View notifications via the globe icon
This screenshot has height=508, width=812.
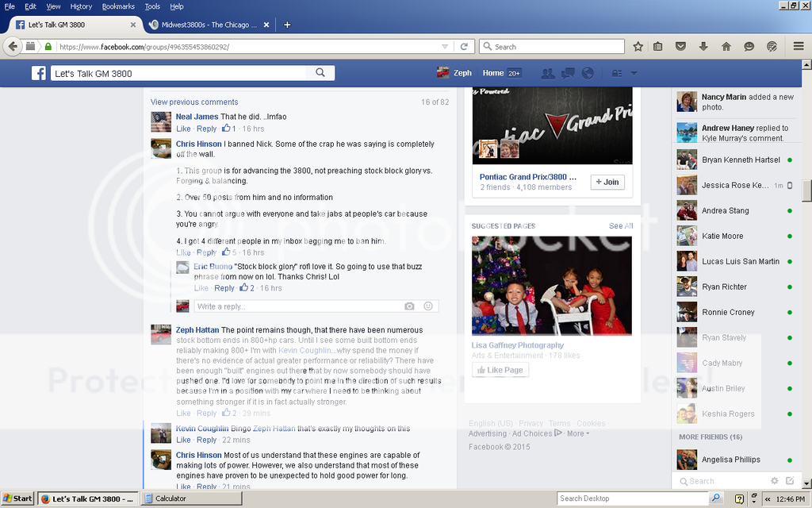click(587, 73)
